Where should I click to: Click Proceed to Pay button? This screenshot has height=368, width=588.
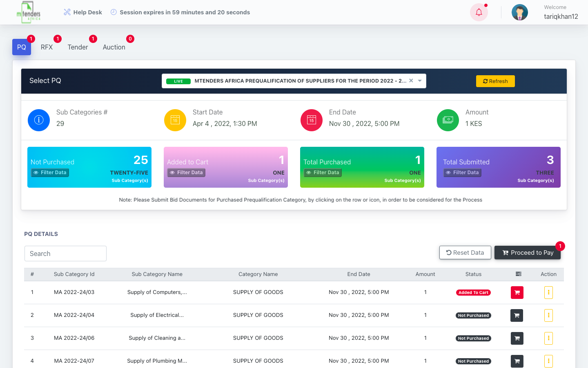click(x=528, y=253)
